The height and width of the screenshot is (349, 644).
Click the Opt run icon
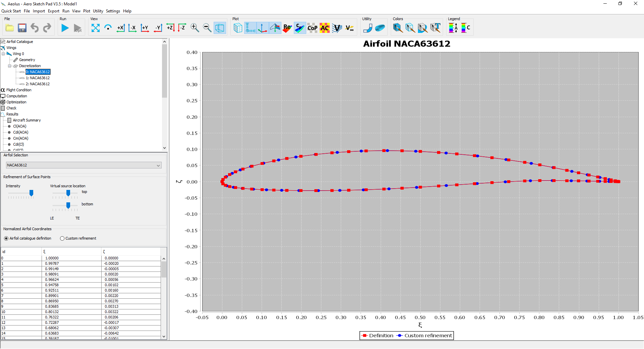(77, 28)
